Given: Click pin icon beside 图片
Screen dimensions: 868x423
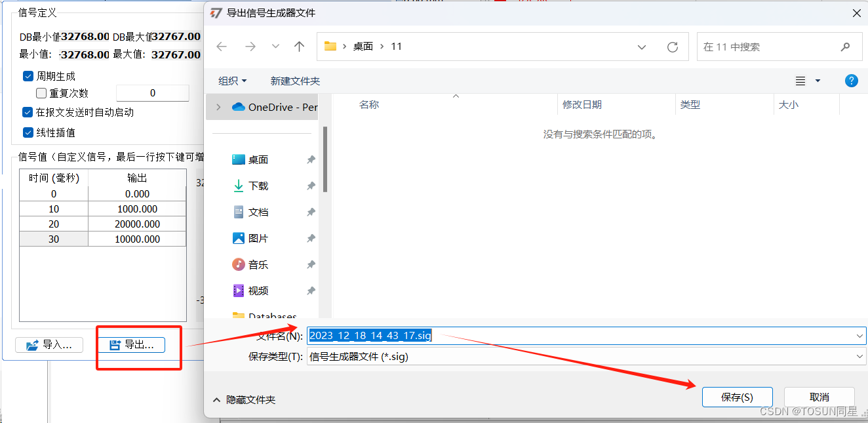Looking at the screenshot, I should [311, 238].
